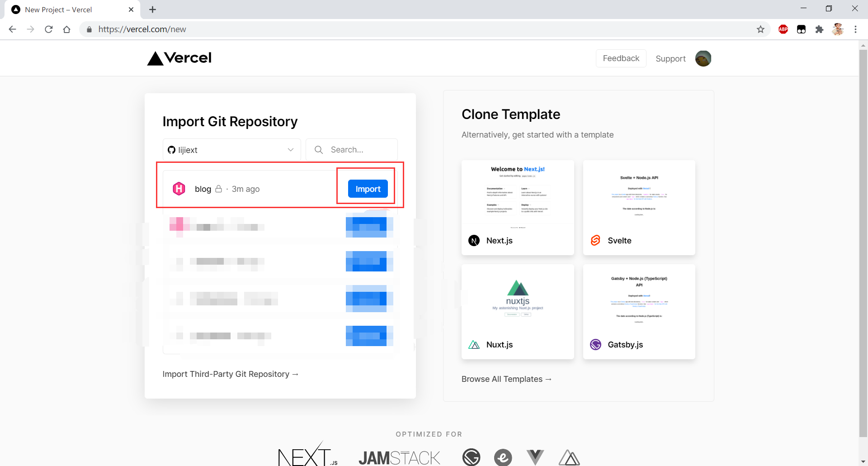Open the Feedback button
Image resolution: width=868 pixels, height=466 pixels.
tap(621, 58)
